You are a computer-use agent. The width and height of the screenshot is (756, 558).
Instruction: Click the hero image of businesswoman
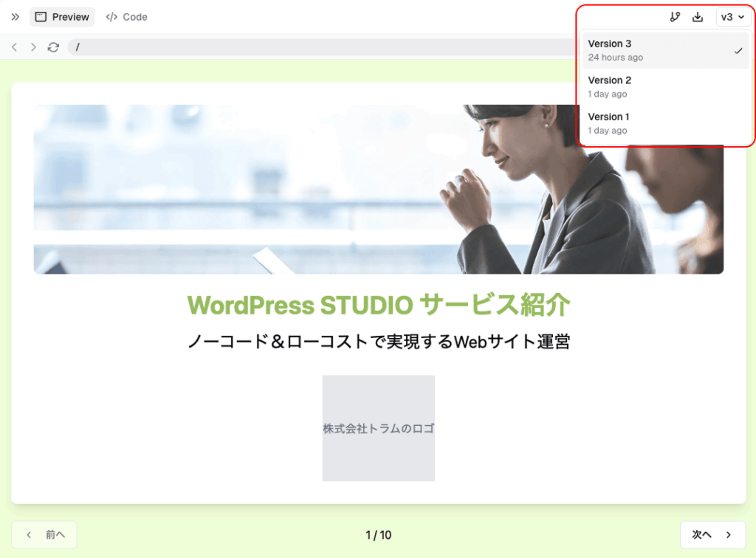pos(379,189)
